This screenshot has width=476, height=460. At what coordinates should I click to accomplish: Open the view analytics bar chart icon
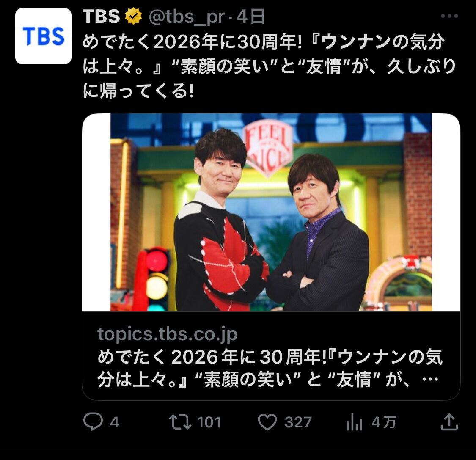point(354,422)
